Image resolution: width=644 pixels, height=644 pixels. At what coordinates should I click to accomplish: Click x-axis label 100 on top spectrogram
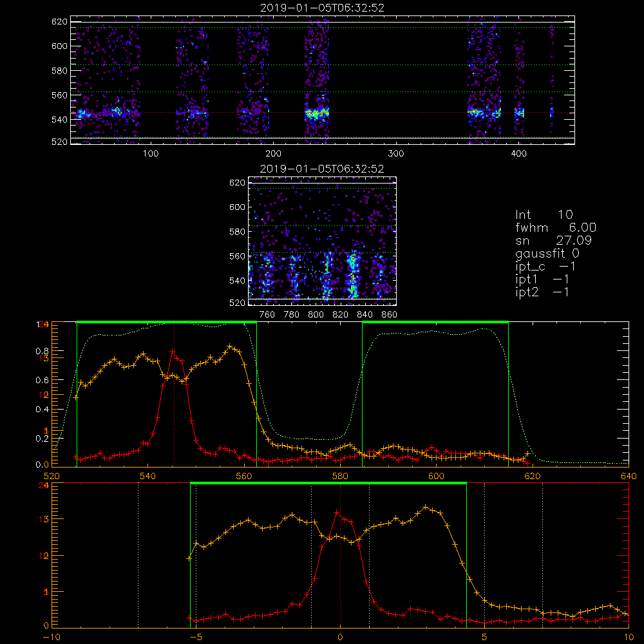point(151,154)
